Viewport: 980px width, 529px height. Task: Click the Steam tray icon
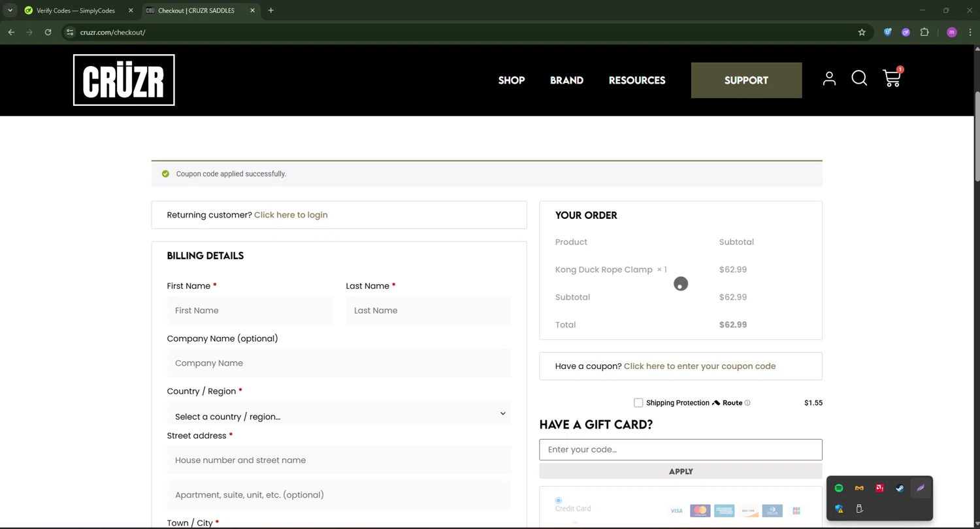click(x=900, y=488)
